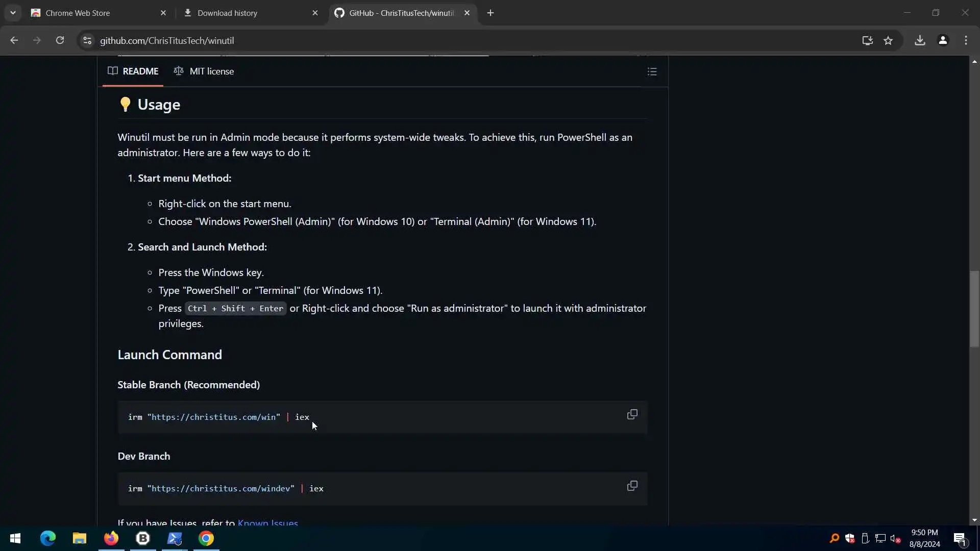Open the Download history tab
The height and width of the screenshot is (551, 980).
pos(227,13)
